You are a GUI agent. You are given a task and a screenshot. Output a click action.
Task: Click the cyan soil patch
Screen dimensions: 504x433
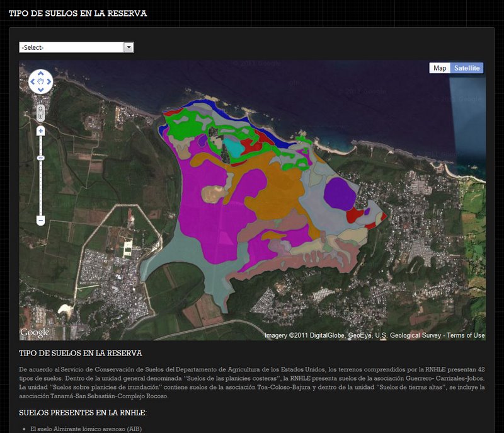(234, 148)
